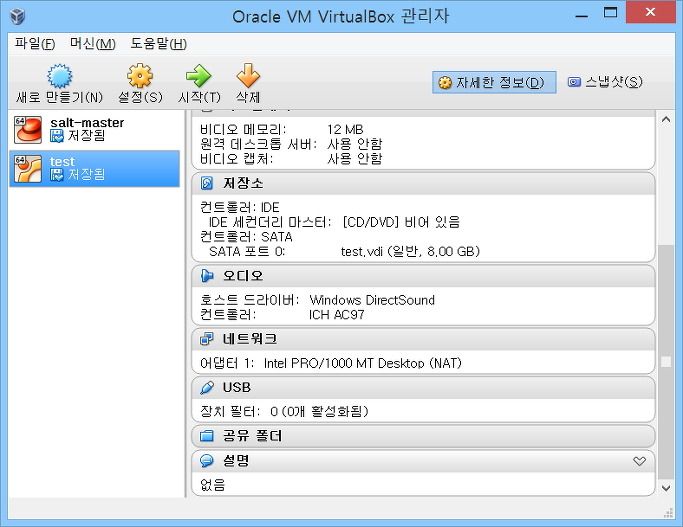Click the 'ICH AC97' controller value
683x527 pixels.
pyautogui.click(x=336, y=314)
